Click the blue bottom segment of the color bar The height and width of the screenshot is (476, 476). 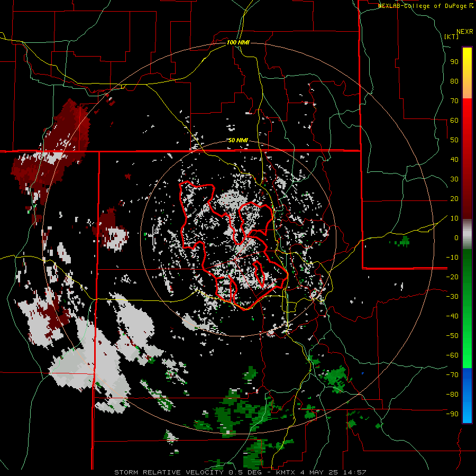point(467,396)
